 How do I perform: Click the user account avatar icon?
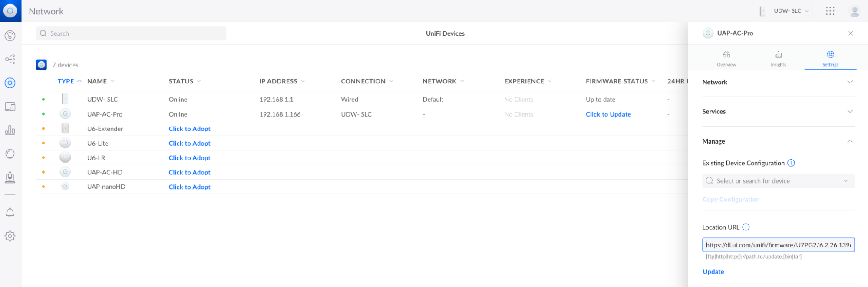click(854, 11)
